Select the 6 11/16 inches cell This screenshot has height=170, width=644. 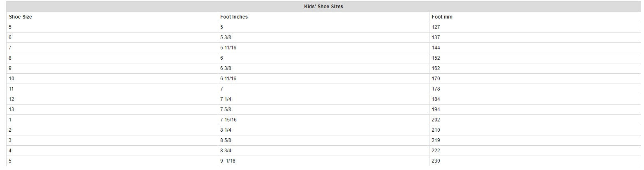click(x=228, y=79)
